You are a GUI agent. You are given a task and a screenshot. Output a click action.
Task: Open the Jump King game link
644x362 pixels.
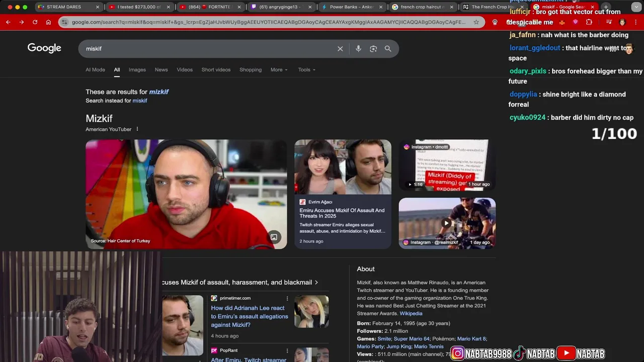coord(398,346)
